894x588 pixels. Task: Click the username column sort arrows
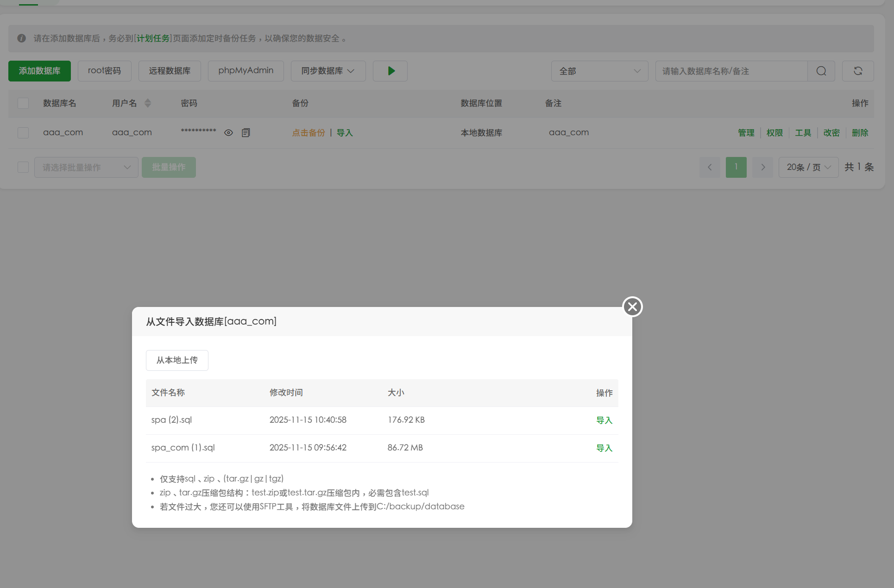[148, 103]
